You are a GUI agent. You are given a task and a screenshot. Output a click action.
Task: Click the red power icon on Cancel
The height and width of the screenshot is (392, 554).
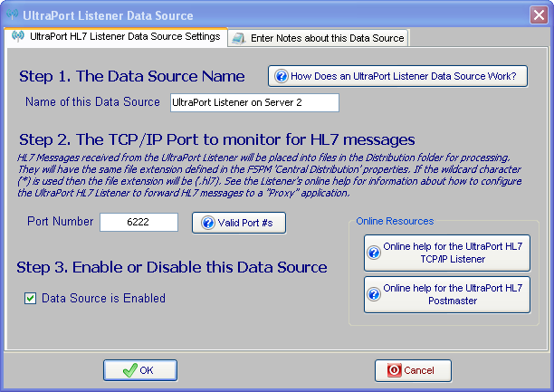coord(394,370)
